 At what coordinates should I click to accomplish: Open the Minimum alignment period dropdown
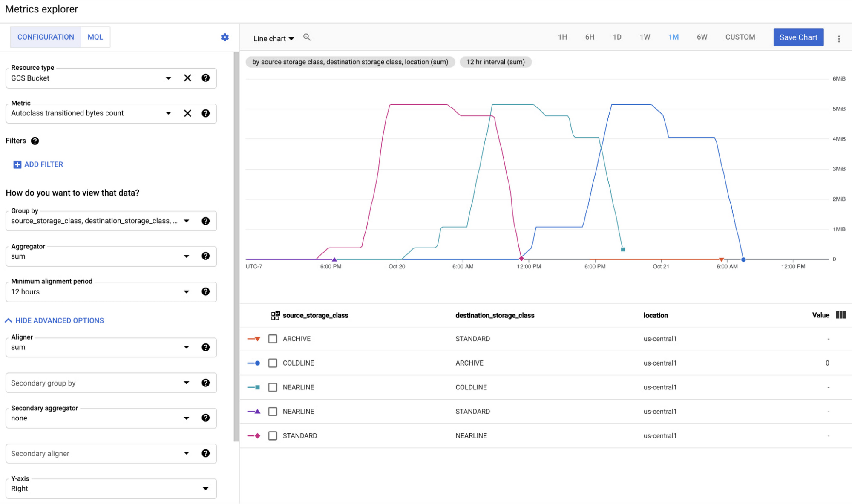click(187, 292)
